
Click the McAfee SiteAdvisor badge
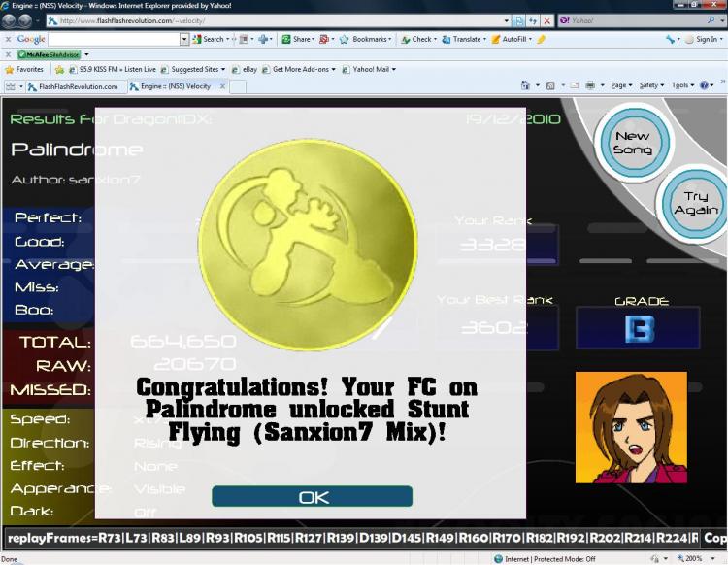pos(49,54)
